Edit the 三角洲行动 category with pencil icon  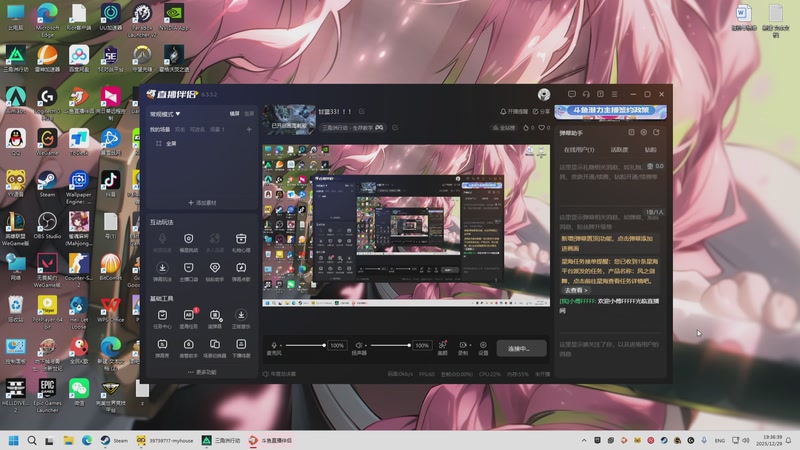tap(395, 128)
